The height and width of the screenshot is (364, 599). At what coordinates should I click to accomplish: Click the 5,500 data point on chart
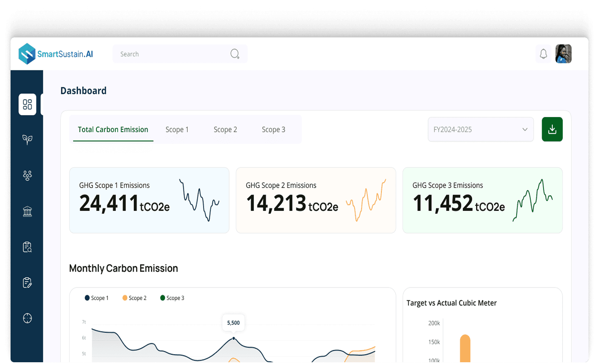click(x=233, y=338)
